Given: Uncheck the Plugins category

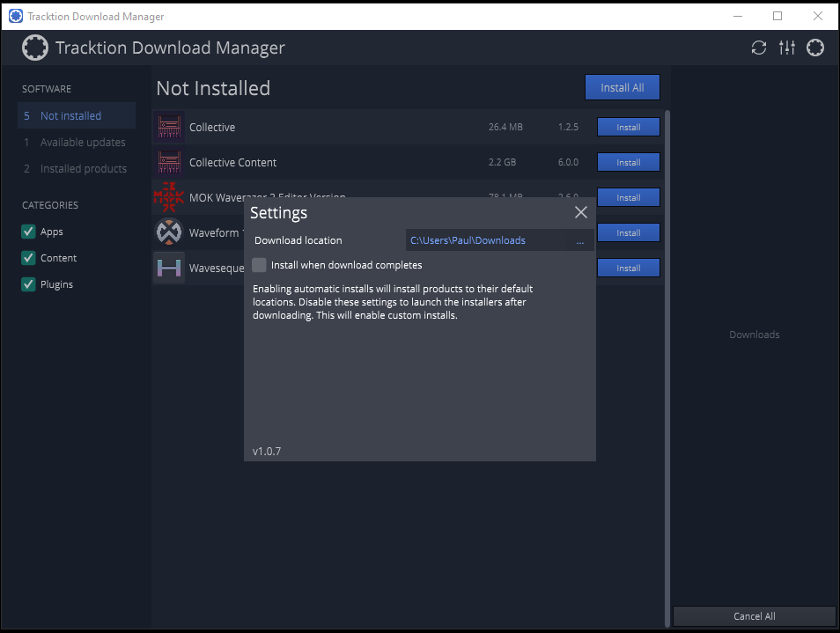Looking at the screenshot, I should pyautogui.click(x=28, y=283).
